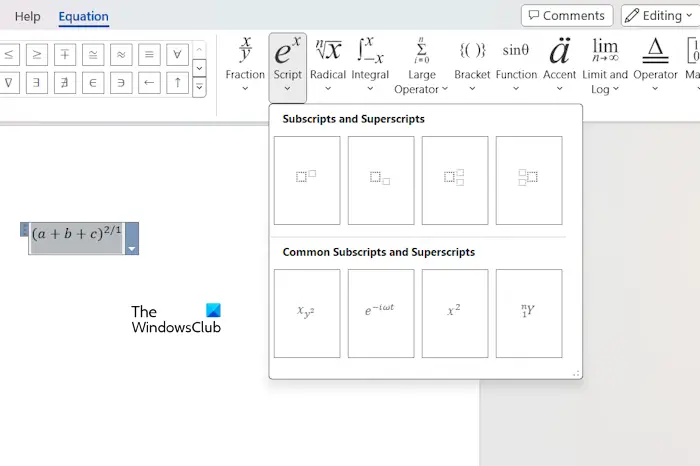The image size is (700, 466).
Task: Collapse the Script dropdown button
Action: [x=288, y=67]
